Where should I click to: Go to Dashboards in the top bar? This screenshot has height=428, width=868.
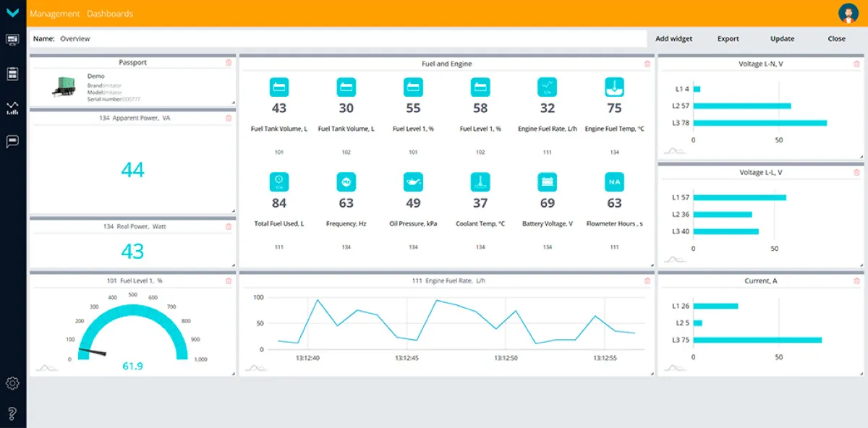(110, 14)
